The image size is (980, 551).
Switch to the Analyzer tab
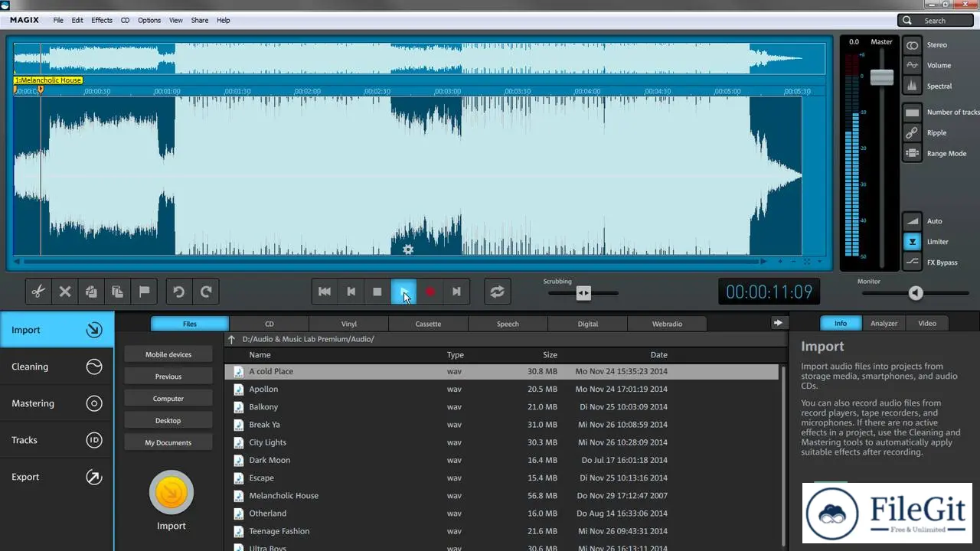[x=884, y=323]
